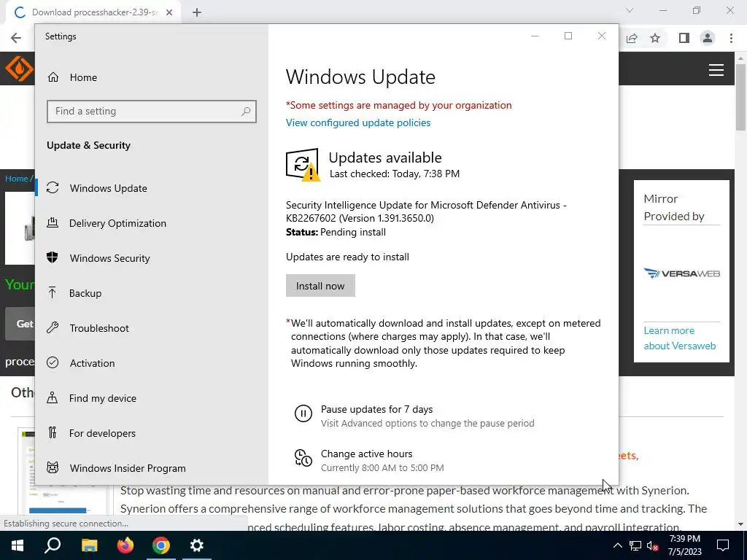The width and height of the screenshot is (747, 560).
Task: Open Windows Start menu
Action: pos(18,545)
